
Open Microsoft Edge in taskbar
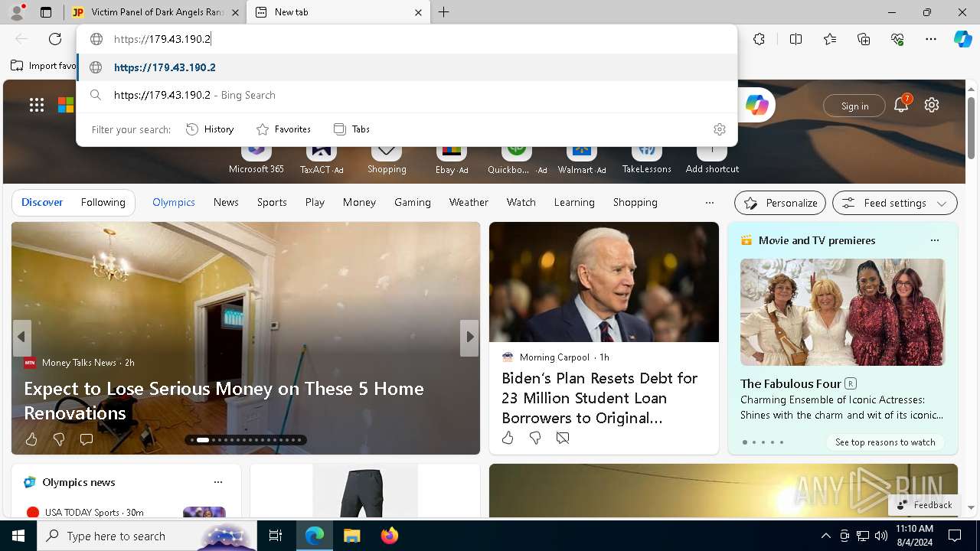315,536
